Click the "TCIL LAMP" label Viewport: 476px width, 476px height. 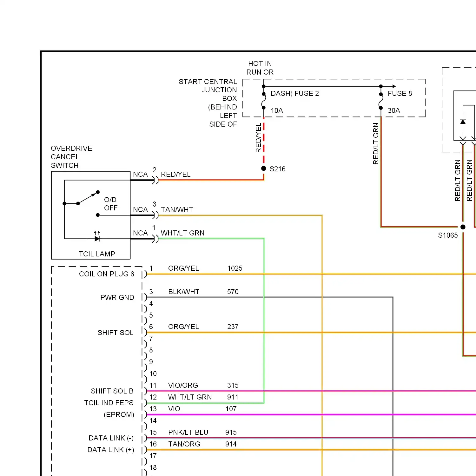point(97,254)
